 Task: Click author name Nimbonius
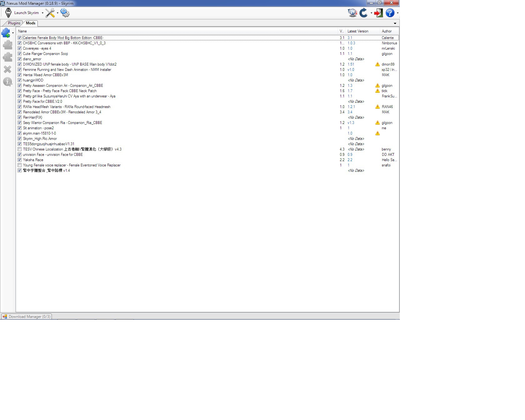click(x=389, y=43)
